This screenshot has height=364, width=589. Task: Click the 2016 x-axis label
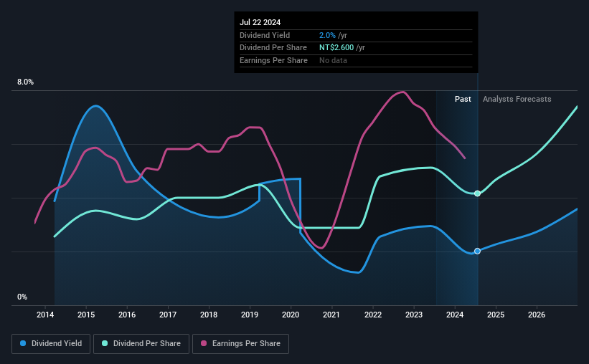tap(127, 315)
